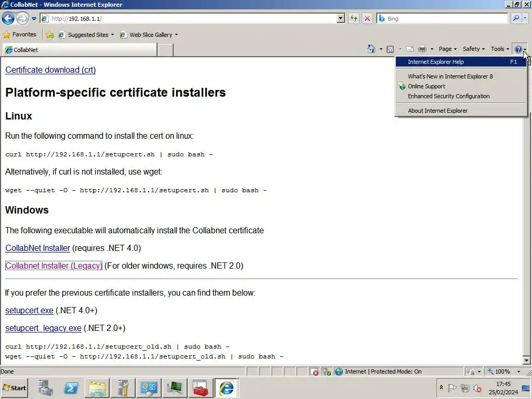Download the setupcert_legacy.exe link
532x399 pixels.
(43, 328)
